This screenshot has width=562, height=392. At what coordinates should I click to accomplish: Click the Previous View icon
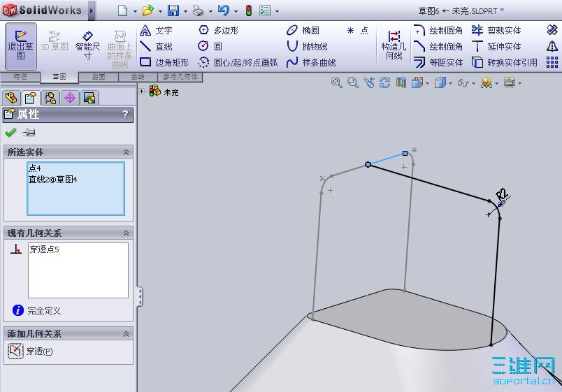[369, 82]
